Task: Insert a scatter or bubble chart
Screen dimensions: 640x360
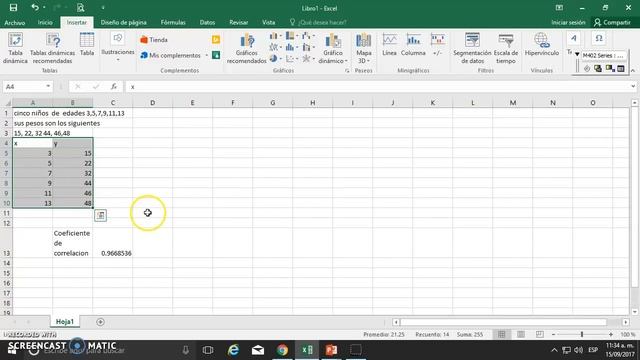Action: click(291, 59)
